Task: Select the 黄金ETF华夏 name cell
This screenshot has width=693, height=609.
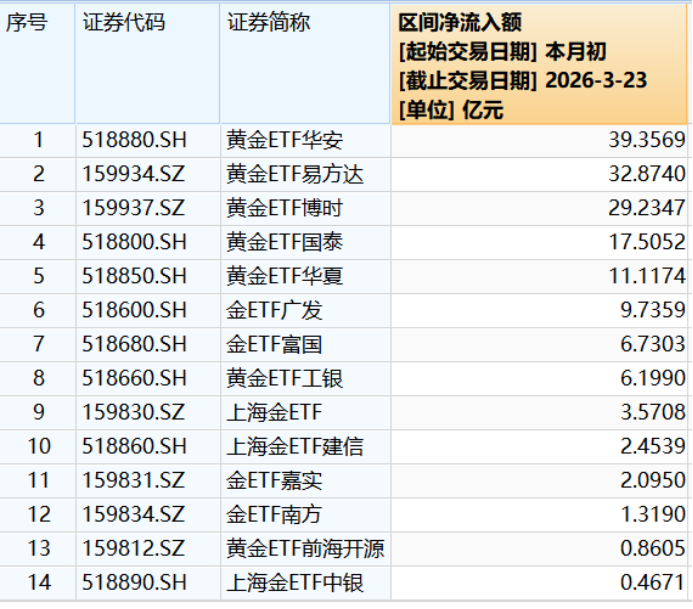Action: (x=285, y=276)
